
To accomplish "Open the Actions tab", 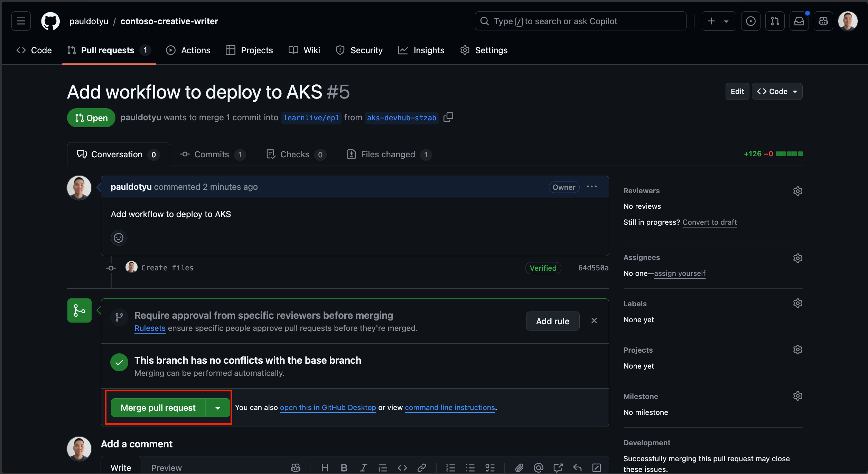I will (x=188, y=50).
